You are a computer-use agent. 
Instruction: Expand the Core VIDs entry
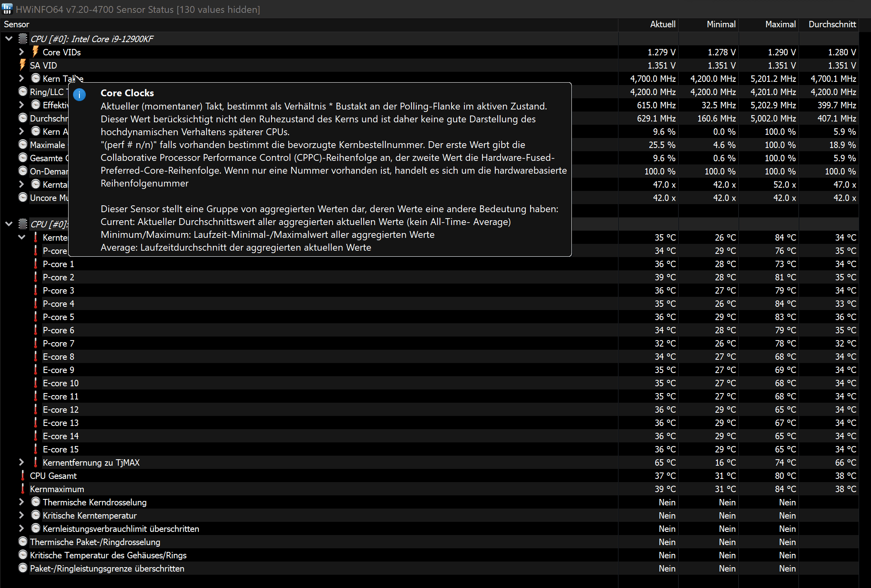pos(22,52)
